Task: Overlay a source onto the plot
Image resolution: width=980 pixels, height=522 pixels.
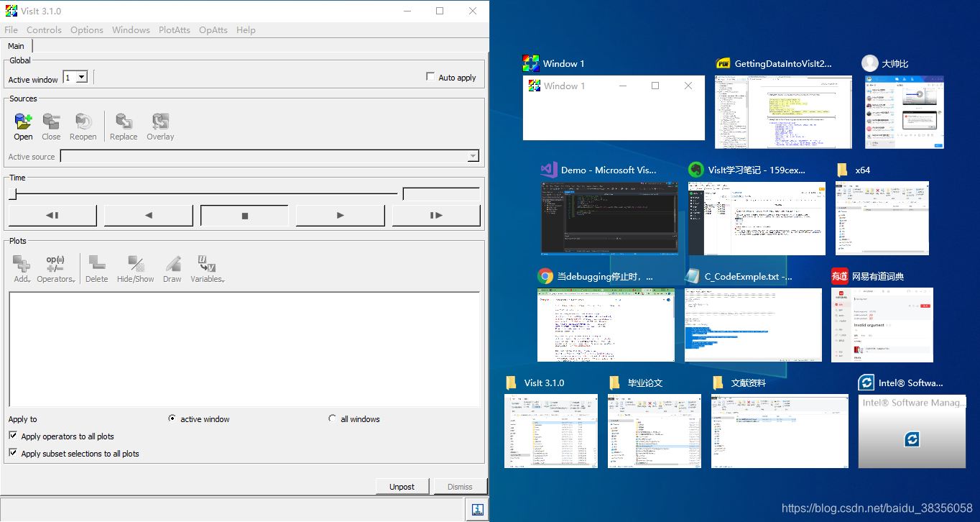Action: 160,126
